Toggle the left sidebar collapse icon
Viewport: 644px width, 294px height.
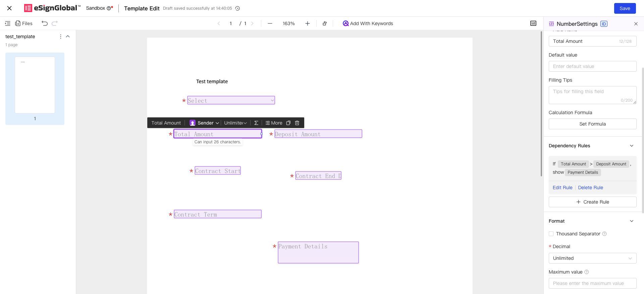8,23
